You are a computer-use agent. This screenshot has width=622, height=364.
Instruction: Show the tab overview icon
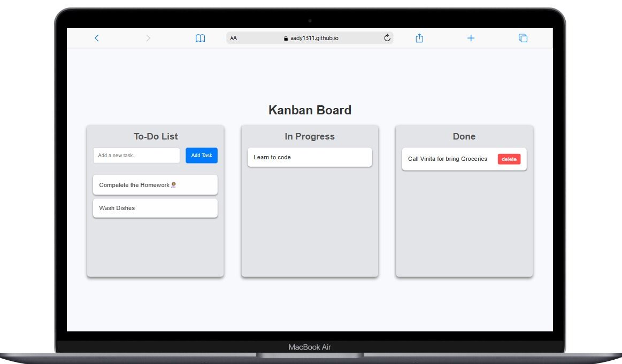[x=523, y=38]
